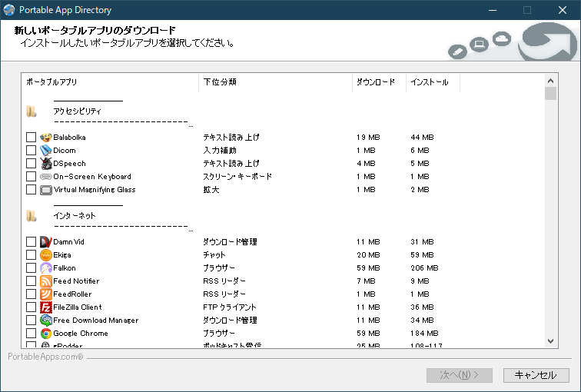Viewport: 581px width, 392px height.
Task: Click the Free Download Manager icon
Action: coord(46,320)
